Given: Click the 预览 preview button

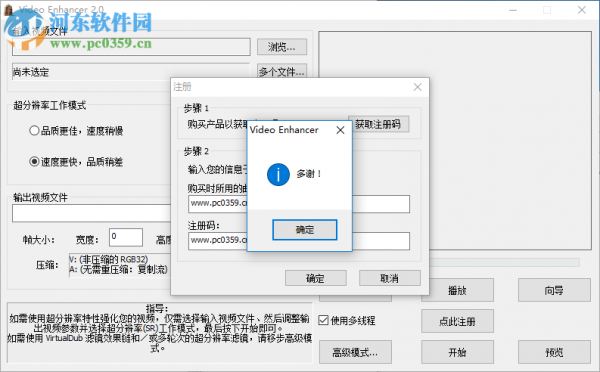Looking at the screenshot, I should pos(554,352).
